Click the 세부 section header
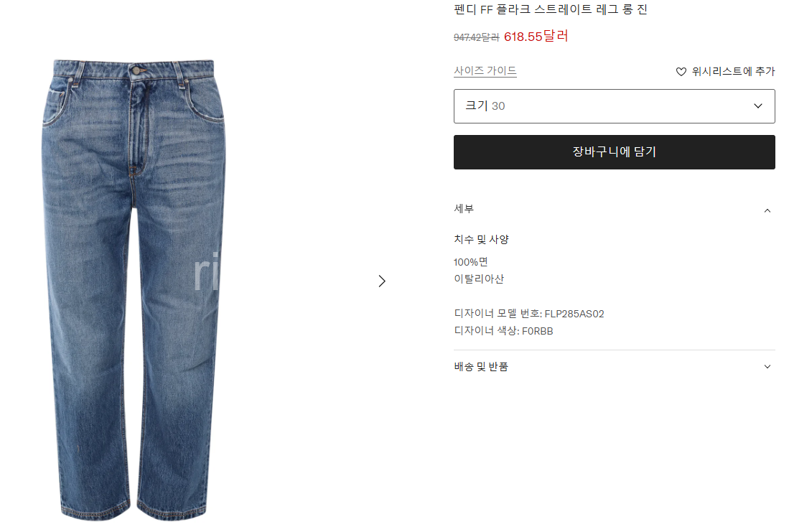 tap(614, 210)
